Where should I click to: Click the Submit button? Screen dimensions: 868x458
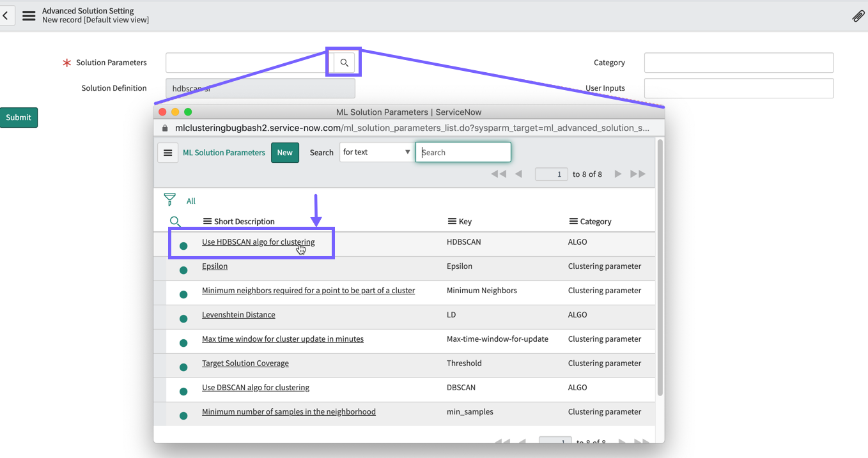(19, 118)
